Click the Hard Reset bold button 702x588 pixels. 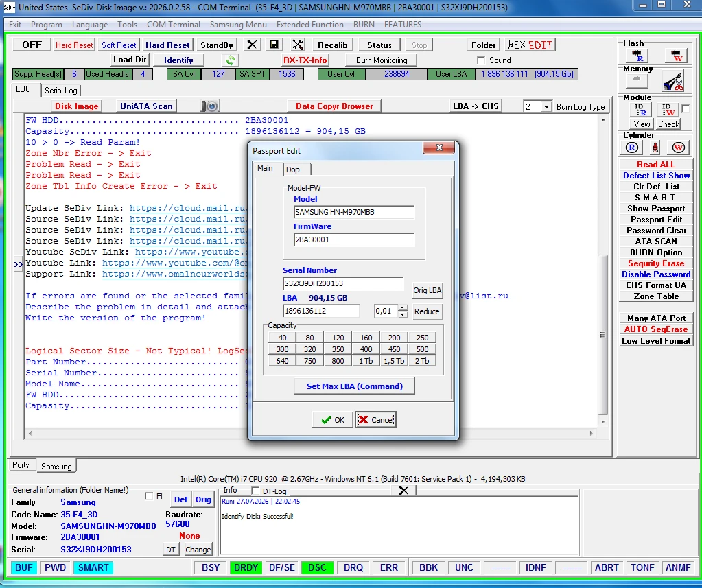point(167,45)
